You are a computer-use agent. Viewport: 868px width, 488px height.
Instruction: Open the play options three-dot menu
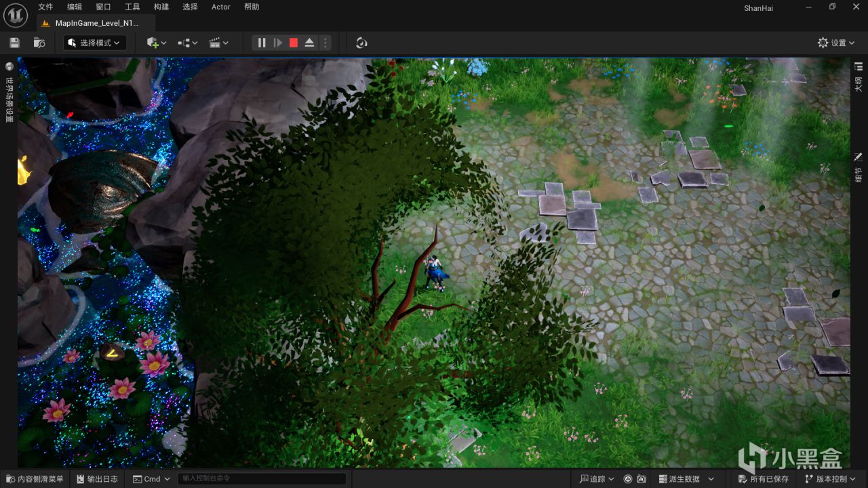(325, 43)
